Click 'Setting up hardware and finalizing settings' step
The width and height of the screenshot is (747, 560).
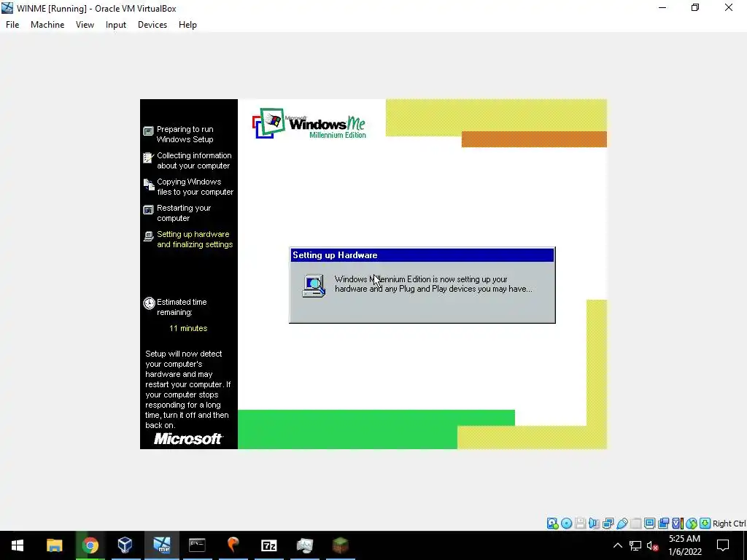pos(195,239)
